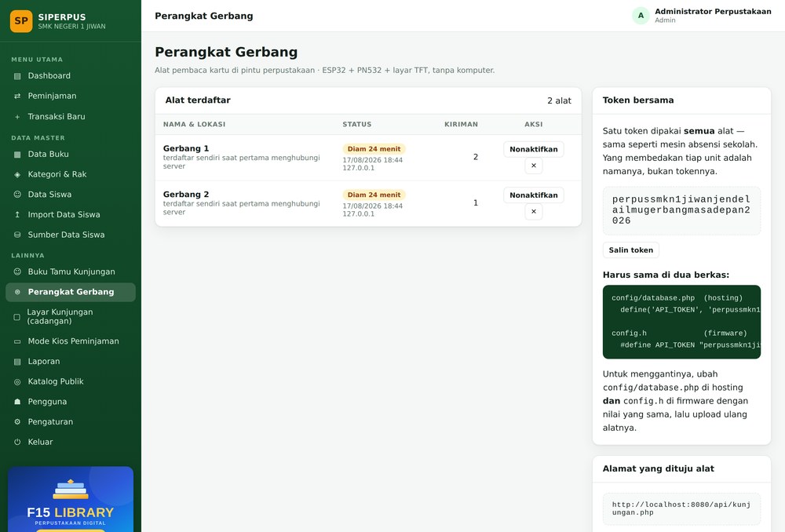The width and height of the screenshot is (785, 532).
Task: Open the Laporan page
Action: 71,362
